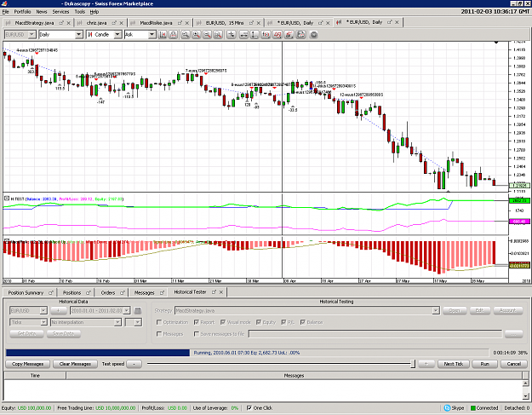The height and width of the screenshot is (415, 532).
Task: Open the chart instrument EUR/USD dropdown
Action: (31, 35)
